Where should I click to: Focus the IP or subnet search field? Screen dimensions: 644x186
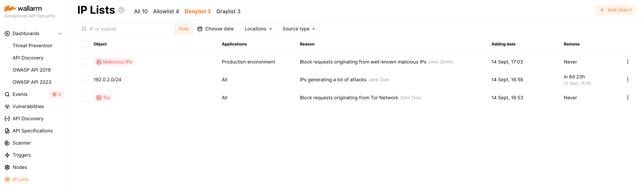127,29
